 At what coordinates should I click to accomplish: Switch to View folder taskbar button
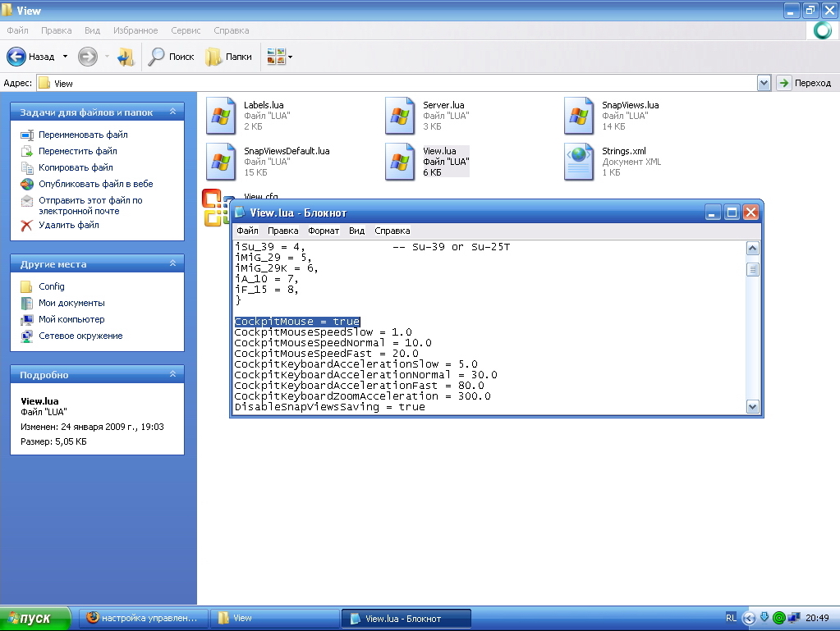point(275,618)
